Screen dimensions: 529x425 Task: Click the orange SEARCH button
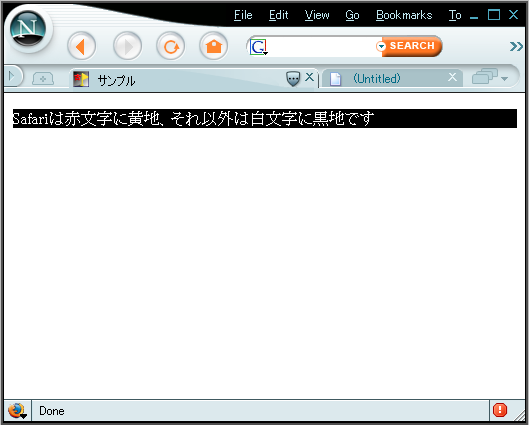click(x=411, y=46)
